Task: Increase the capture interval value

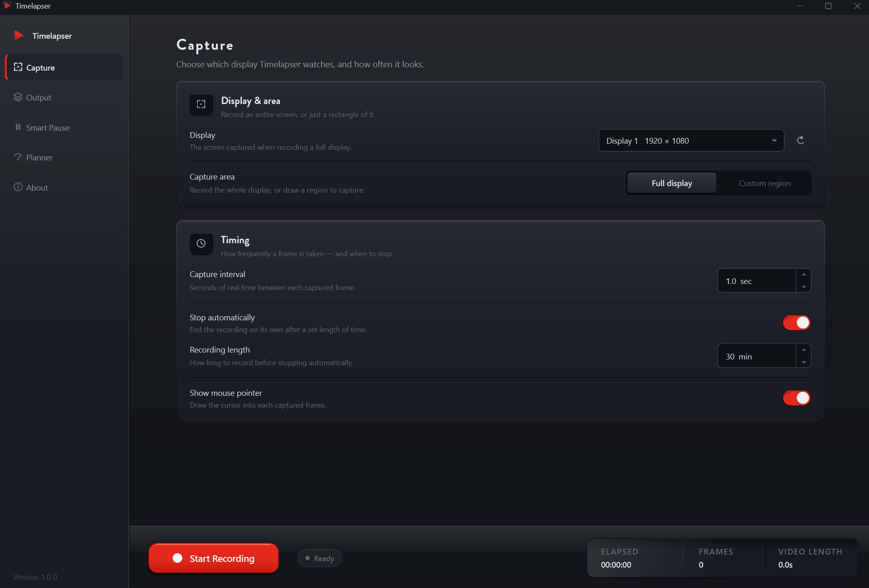Action: (804, 275)
